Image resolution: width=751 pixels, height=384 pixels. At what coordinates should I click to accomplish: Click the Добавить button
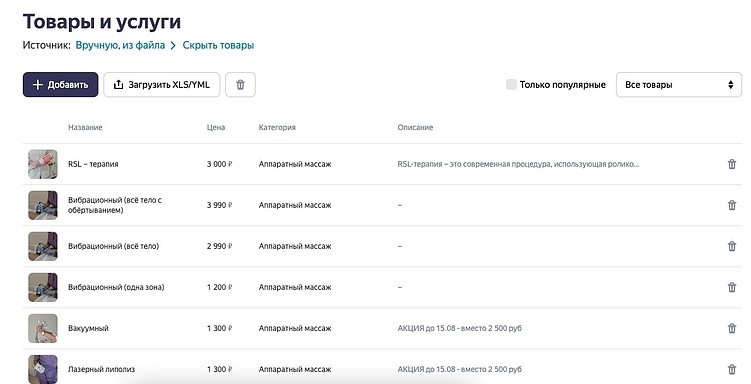click(x=60, y=85)
